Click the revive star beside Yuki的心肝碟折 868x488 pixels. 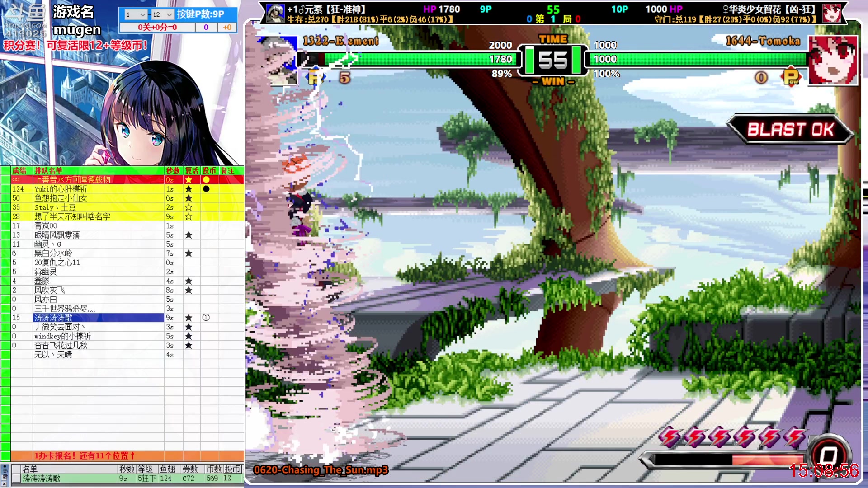tap(189, 189)
